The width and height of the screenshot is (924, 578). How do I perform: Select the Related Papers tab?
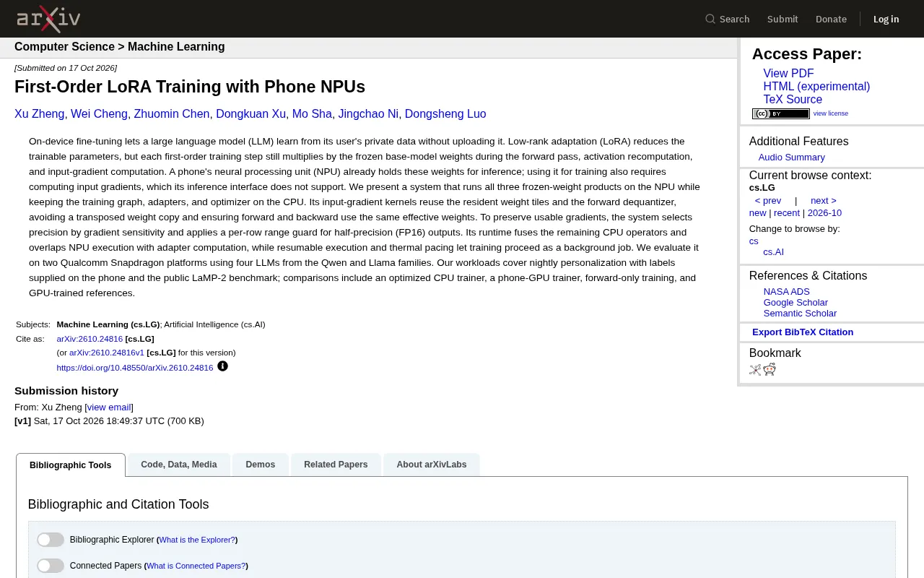pos(336,465)
